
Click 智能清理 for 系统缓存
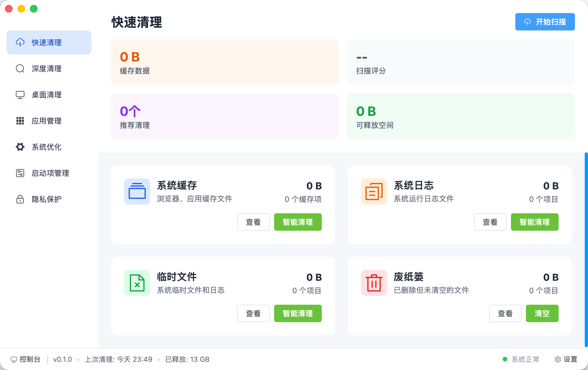point(298,222)
